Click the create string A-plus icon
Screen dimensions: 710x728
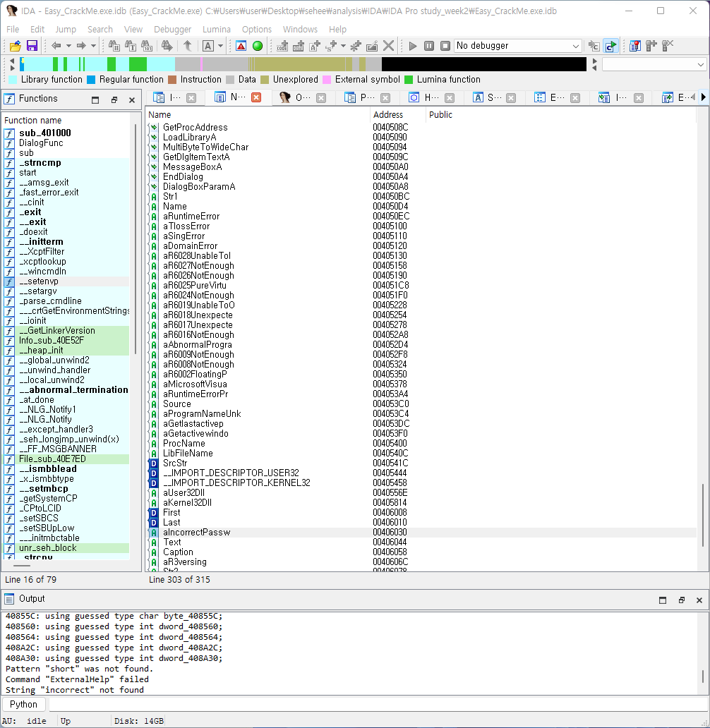(x=315, y=46)
